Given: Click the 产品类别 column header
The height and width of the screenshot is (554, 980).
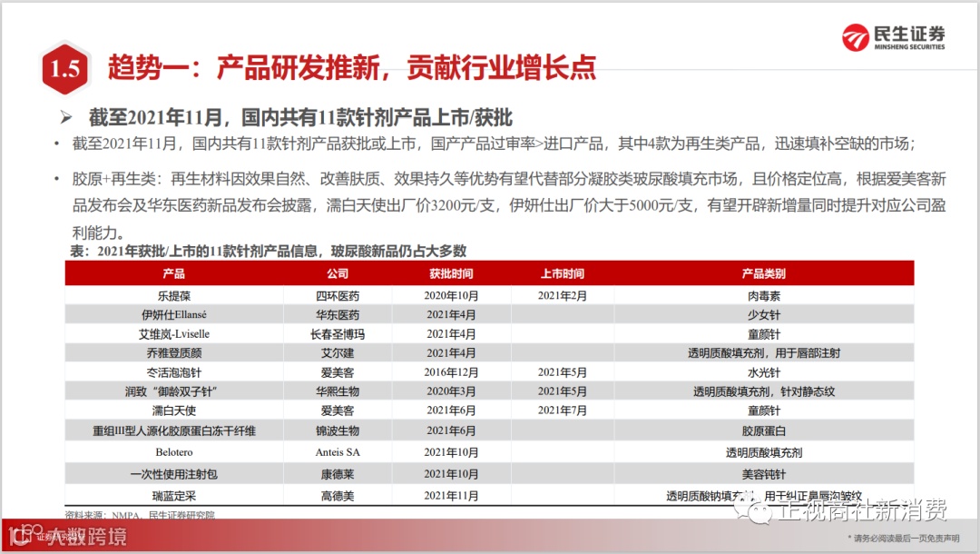Looking at the screenshot, I should point(764,273).
